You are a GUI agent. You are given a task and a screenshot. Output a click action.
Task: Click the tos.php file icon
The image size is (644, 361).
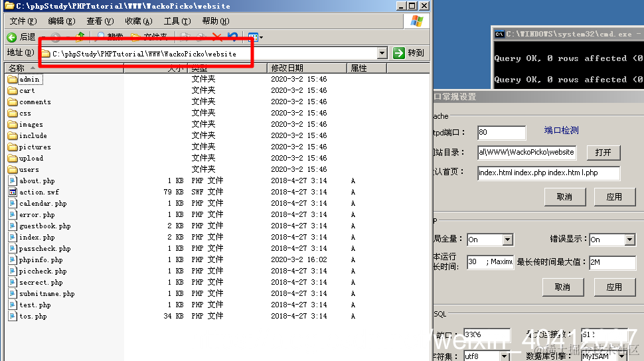pos(13,317)
